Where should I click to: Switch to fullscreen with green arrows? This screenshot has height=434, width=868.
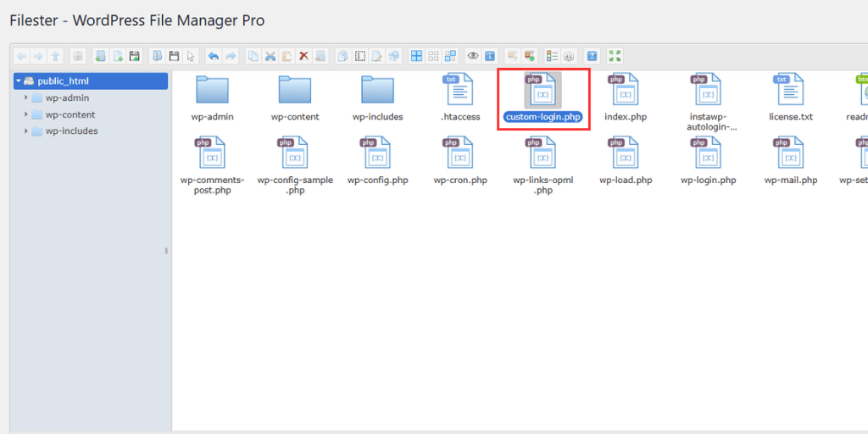[x=615, y=56]
